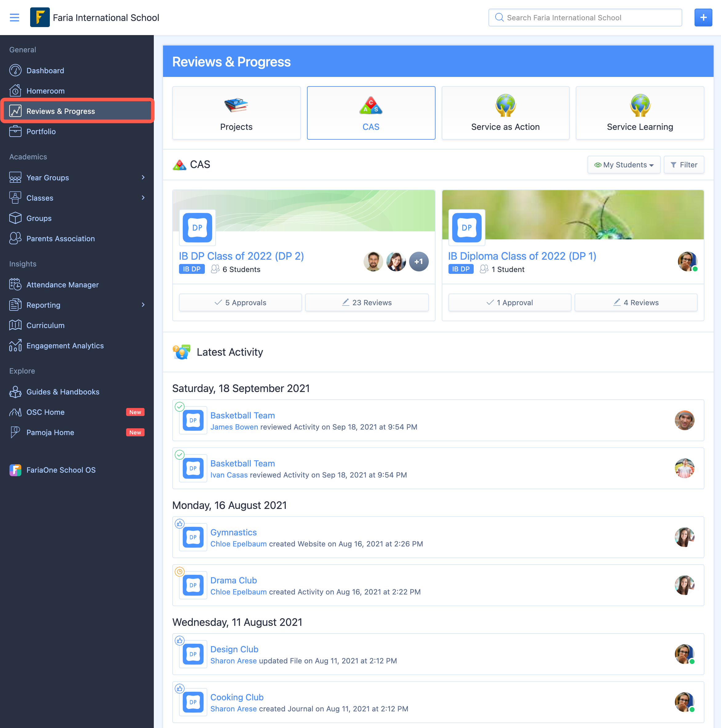Click the Service as Action globe icon
The image size is (721, 728).
coord(505,106)
